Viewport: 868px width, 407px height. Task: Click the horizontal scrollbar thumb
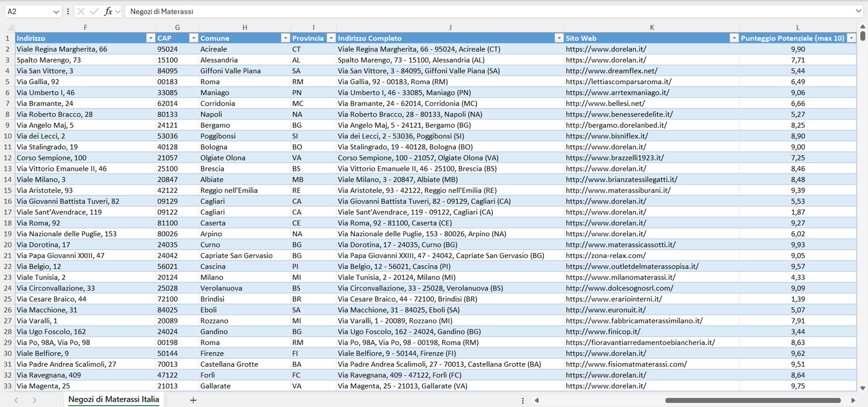point(754,400)
